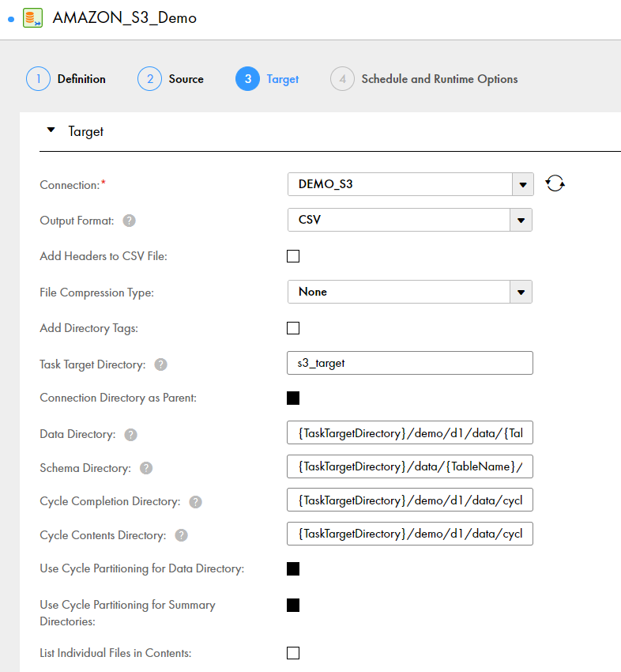Open help for Task Target Directory
The height and width of the screenshot is (672, 621).
pos(161,364)
